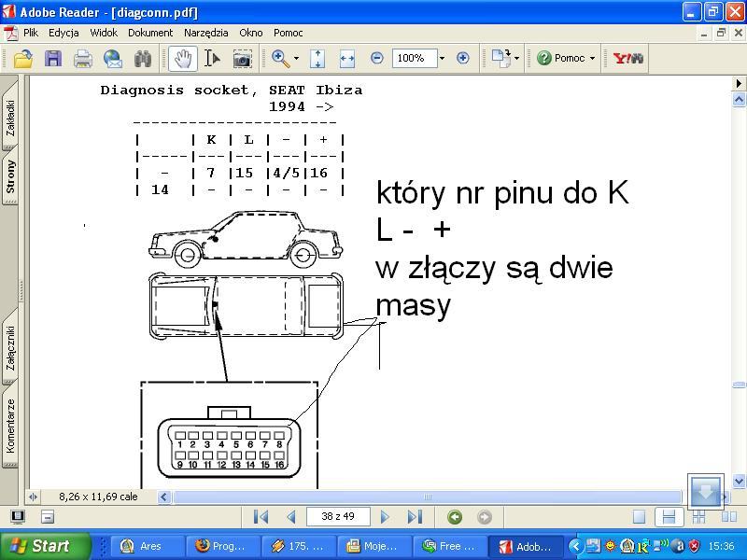Switch to Single Page layout
747x560 pixels.
pyautogui.click(x=639, y=517)
